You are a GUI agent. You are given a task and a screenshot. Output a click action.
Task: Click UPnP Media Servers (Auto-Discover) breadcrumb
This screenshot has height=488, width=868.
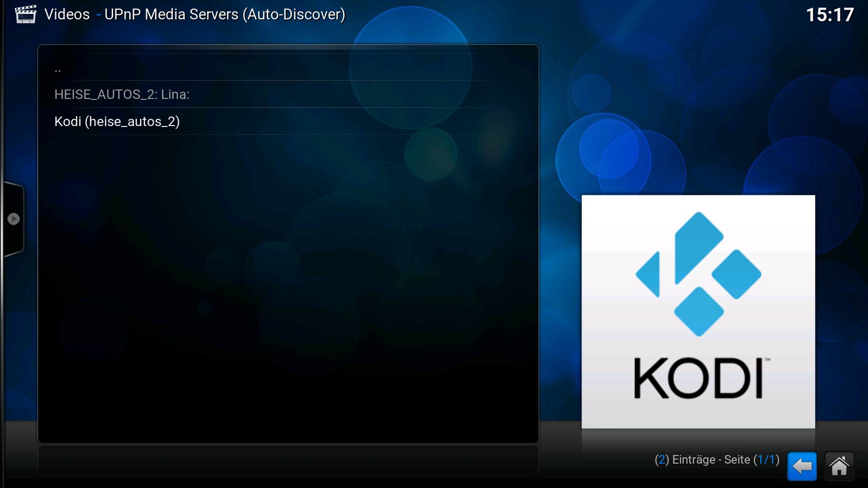pos(225,14)
